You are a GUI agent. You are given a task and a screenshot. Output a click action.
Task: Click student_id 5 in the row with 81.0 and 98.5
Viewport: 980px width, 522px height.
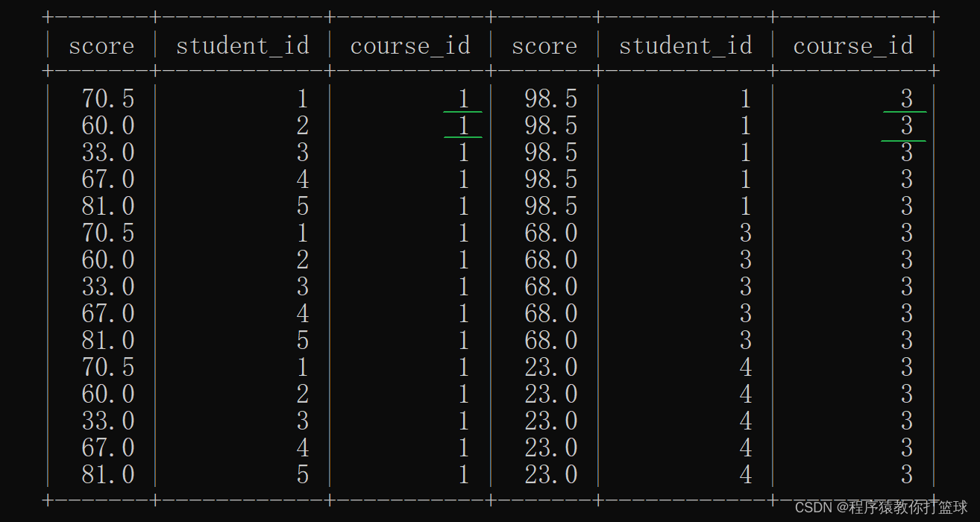tap(302, 207)
